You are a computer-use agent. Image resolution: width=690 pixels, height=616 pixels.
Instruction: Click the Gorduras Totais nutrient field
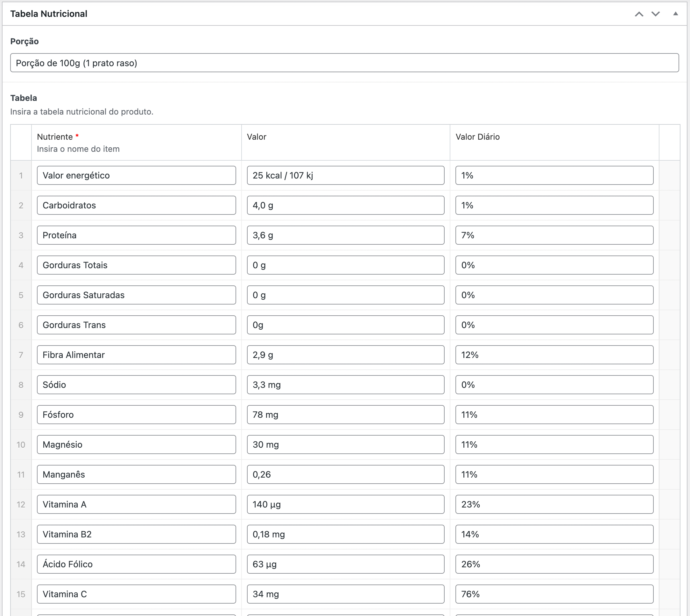tap(136, 265)
